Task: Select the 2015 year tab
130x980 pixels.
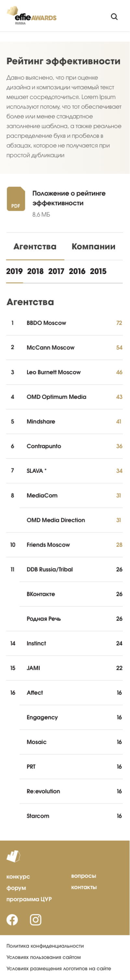Action: 98,271
